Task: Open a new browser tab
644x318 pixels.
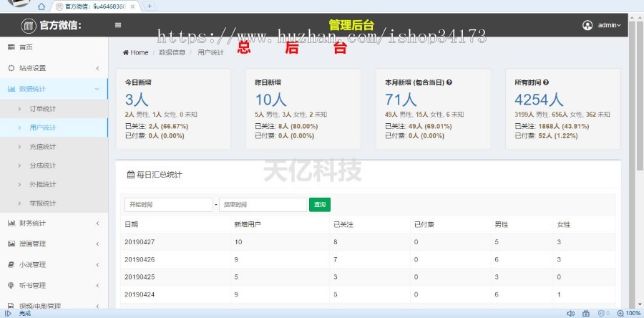Action: point(150,6)
